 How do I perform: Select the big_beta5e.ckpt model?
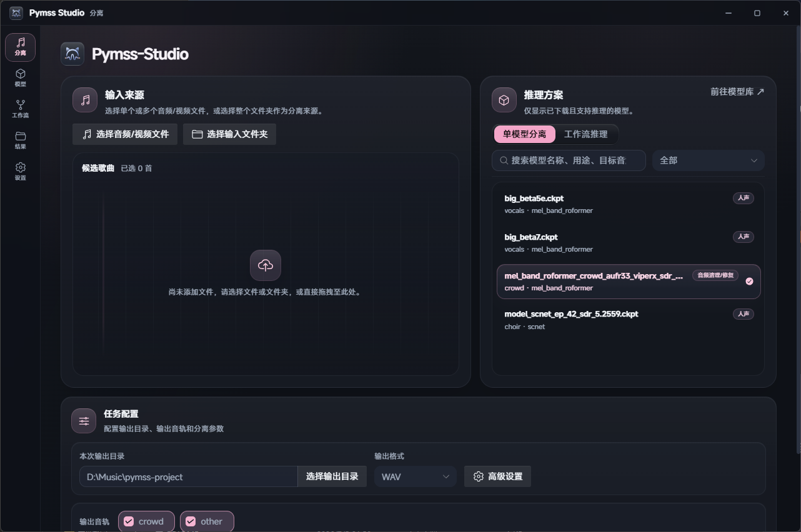(629, 204)
